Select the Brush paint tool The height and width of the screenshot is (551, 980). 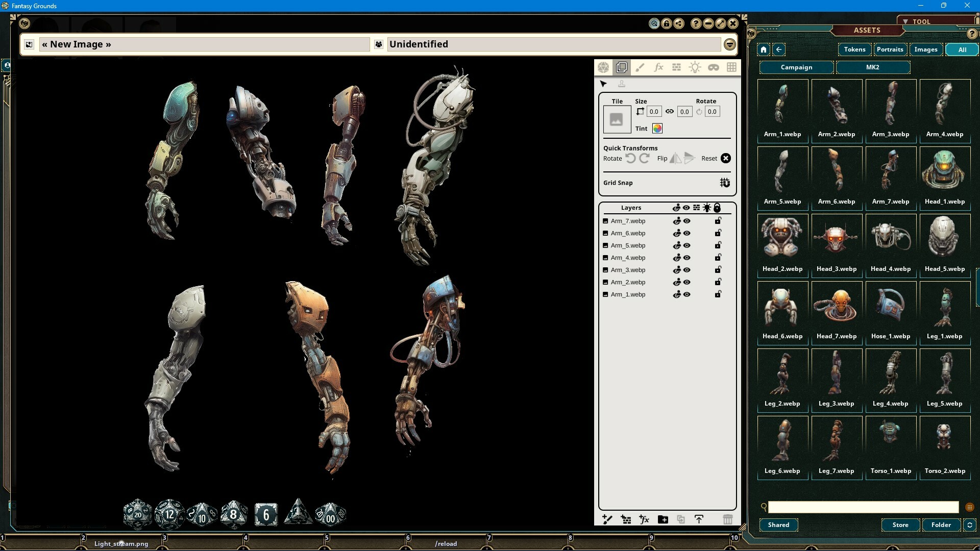640,67
